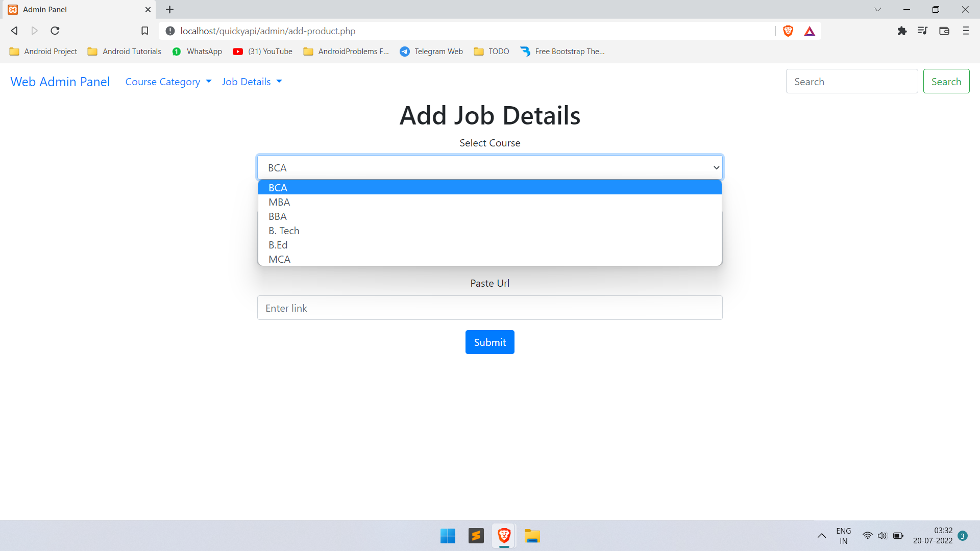Image resolution: width=980 pixels, height=551 pixels.
Task: Open Web Admin Panel home link
Action: click(60, 82)
